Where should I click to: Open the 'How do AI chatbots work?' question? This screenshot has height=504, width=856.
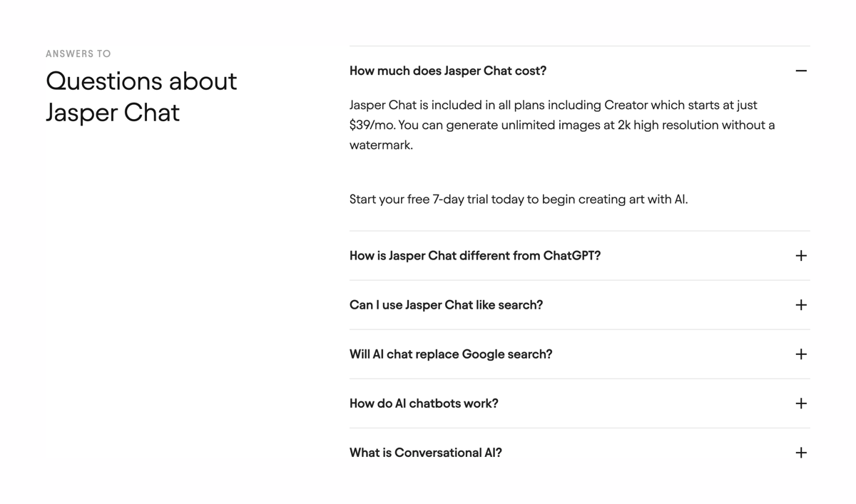[425, 403]
